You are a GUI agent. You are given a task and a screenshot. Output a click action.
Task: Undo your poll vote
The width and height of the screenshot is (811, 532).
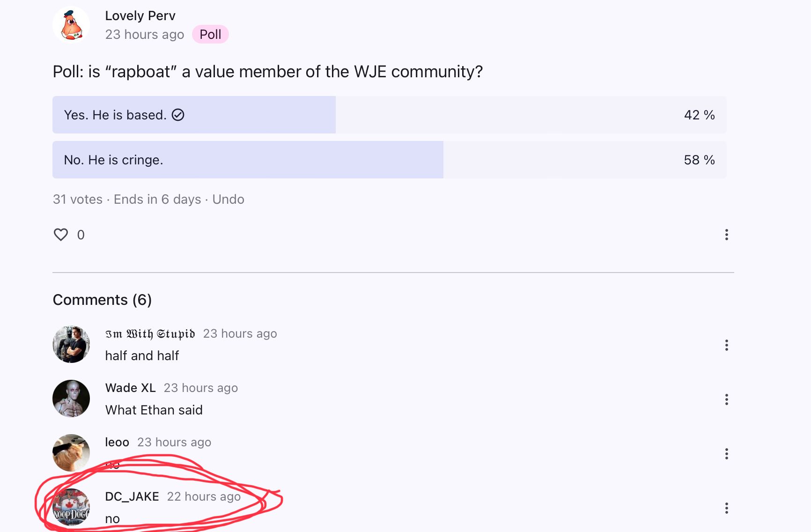pyautogui.click(x=228, y=199)
